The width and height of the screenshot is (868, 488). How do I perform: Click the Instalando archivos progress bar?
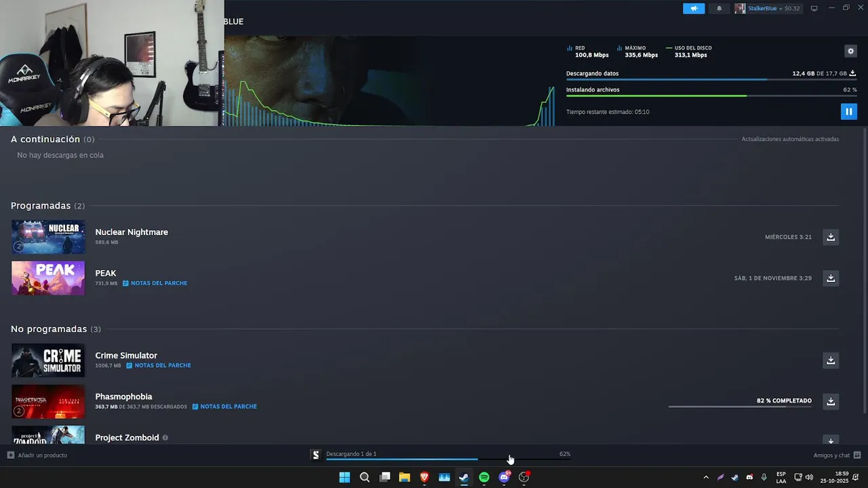tap(711, 96)
